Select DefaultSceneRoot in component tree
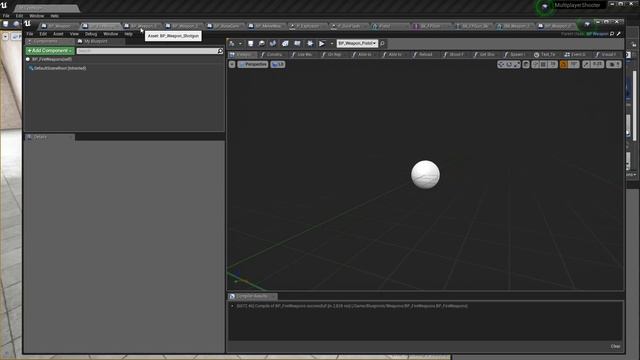Viewport: 640px width, 360px height. [x=60, y=68]
